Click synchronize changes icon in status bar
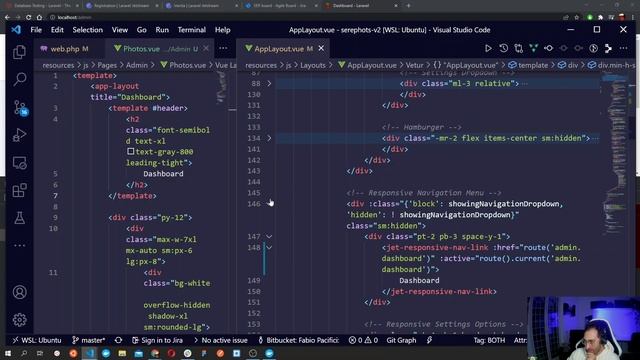Screen dimensions: 640x360 point(118,340)
